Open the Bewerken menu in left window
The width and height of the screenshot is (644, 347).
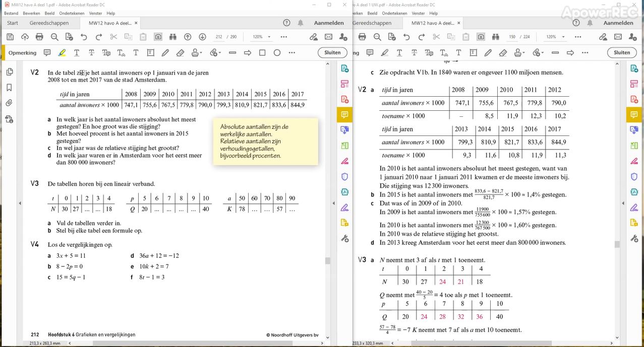[x=31, y=13]
